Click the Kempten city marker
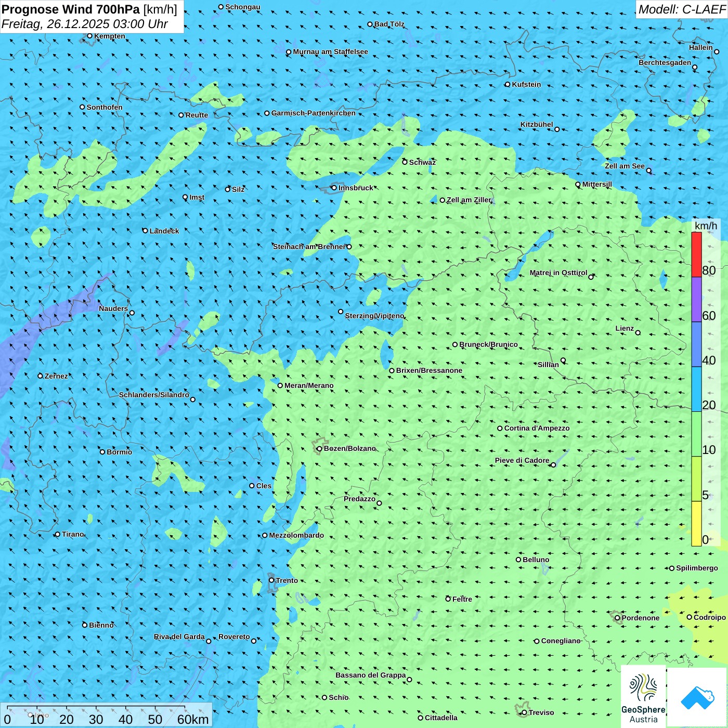 click(x=89, y=36)
